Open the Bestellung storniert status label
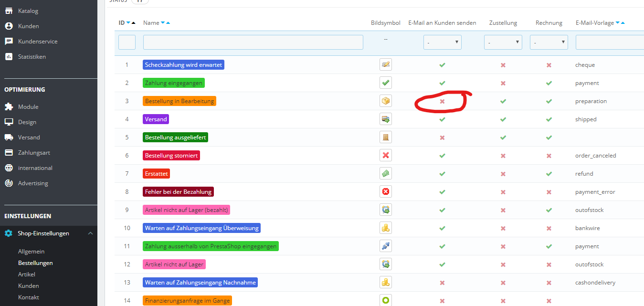The width and height of the screenshot is (644, 306). (171, 155)
